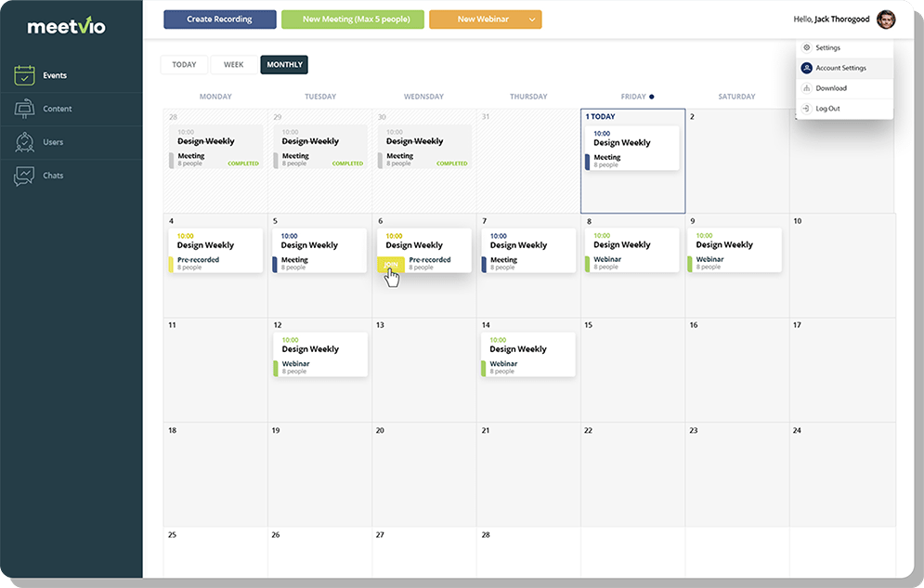
Task: Select the Users icon in sidebar
Action: coord(25,142)
